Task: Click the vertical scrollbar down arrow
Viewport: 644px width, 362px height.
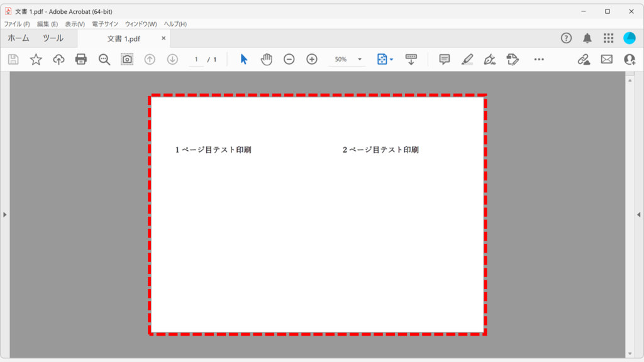Action: (630, 353)
